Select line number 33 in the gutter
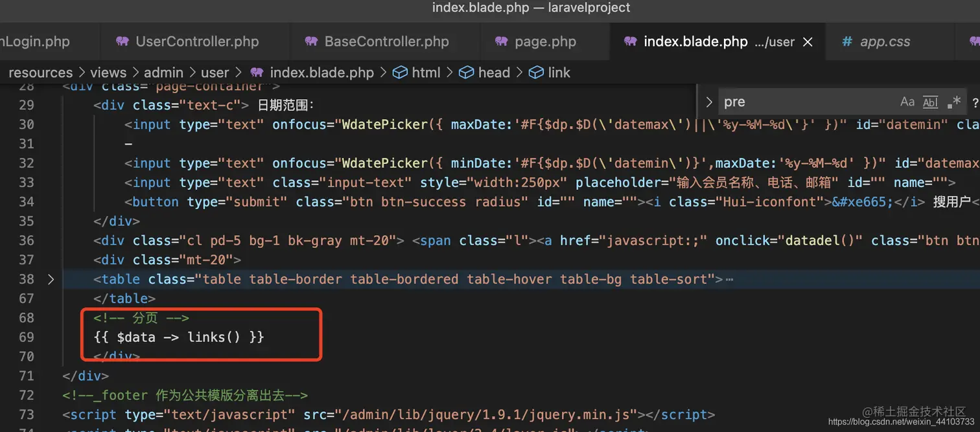980x432 pixels. 27,183
